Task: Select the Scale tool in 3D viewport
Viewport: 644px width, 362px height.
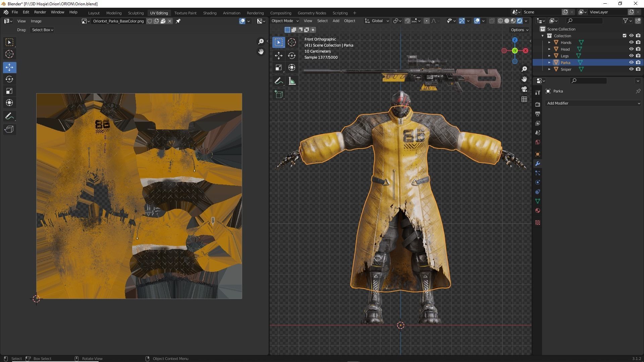Action: coord(278,68)
